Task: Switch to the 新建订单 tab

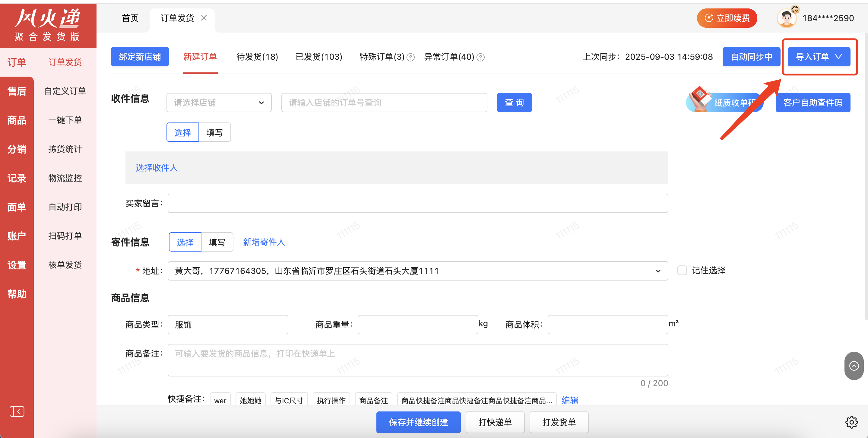Action: (x=200, y=57)
